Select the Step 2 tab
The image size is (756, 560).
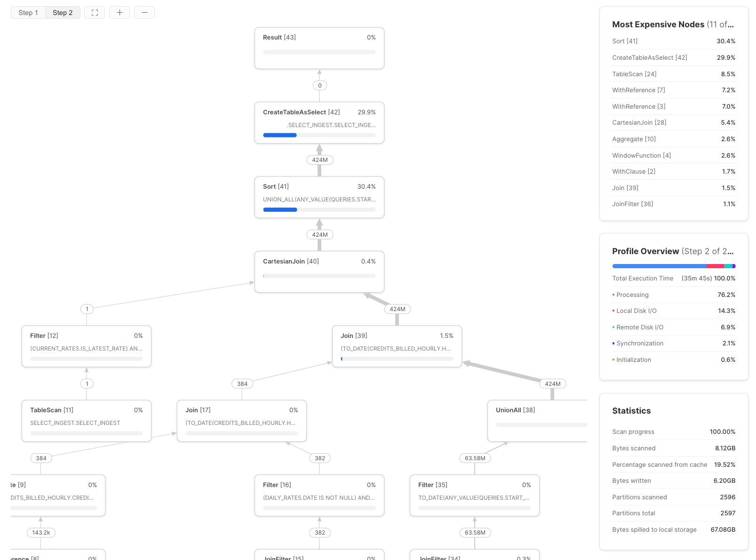(63, 13)
